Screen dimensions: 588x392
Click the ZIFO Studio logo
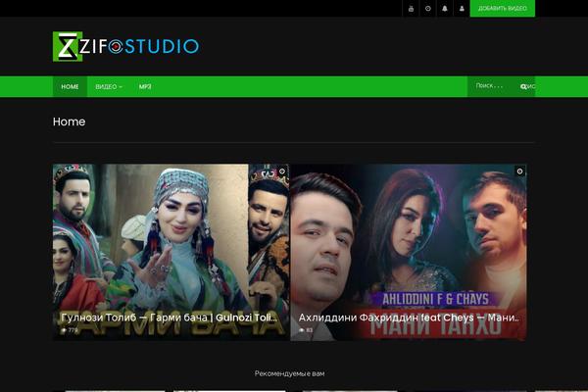[125, 46]
